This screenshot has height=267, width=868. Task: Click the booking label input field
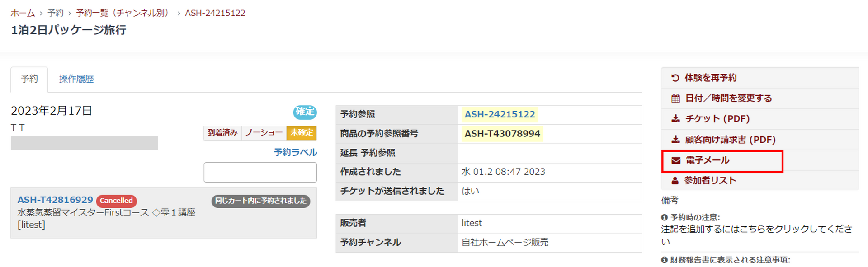coord(260,173)
